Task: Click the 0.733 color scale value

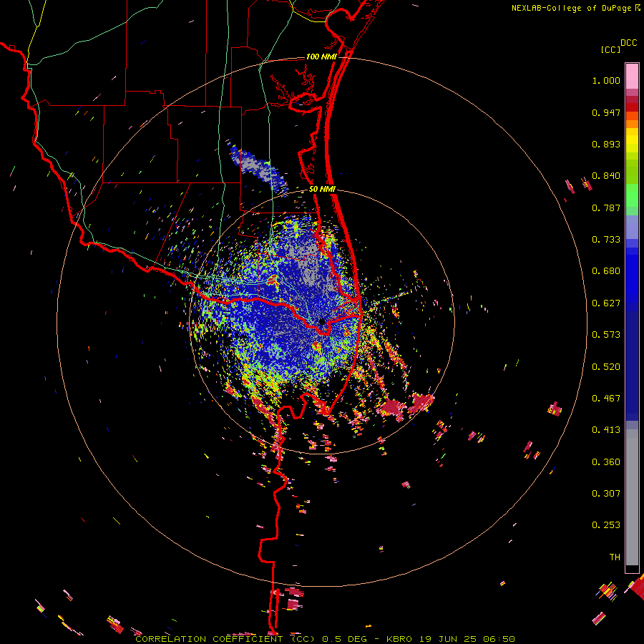Action: click(x=606, y=240)
